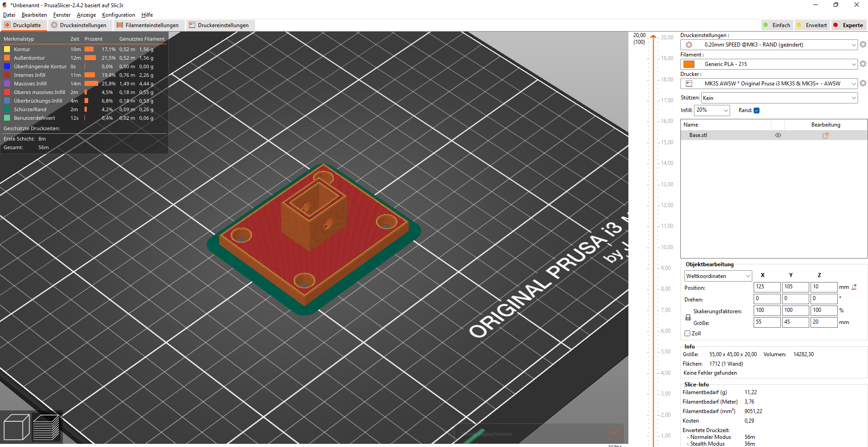
Task: Click the gear icon beside the Drucker preset
Action: pyautogui.click(x=863, y=83)
